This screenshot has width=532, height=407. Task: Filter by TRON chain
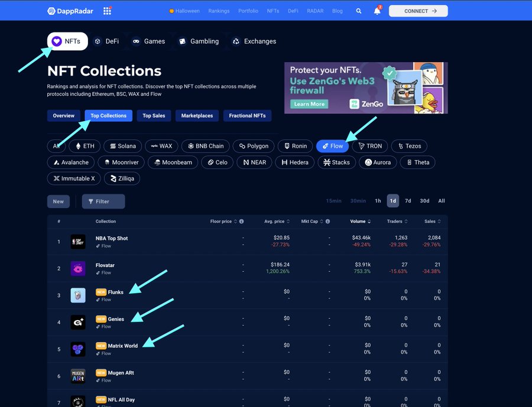pyautogui.click(x=370, y=146)
